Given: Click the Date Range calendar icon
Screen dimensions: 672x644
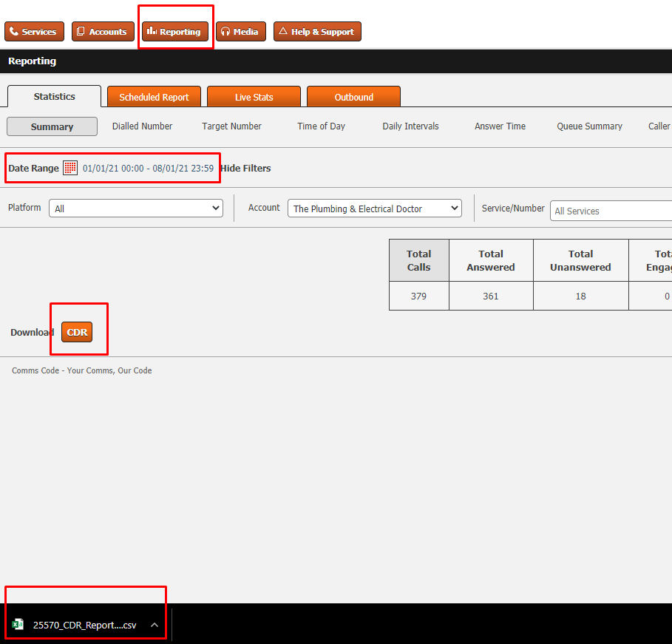Looking at the screenshot, I should [70, 168].
